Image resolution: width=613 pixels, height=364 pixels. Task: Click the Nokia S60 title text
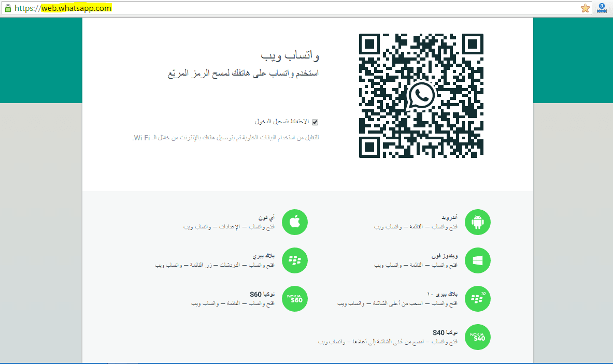(262, 294)
